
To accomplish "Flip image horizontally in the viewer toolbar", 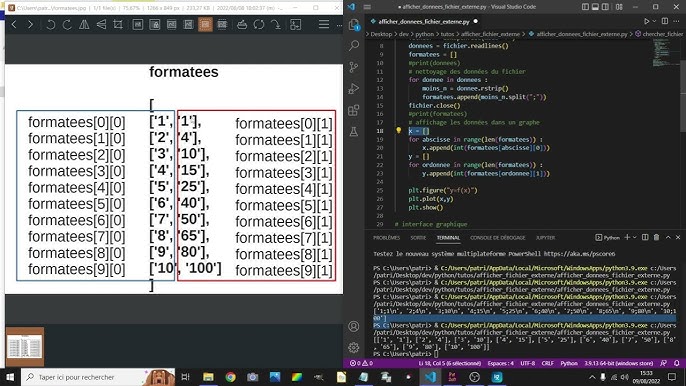I will (x=84, y=25).
